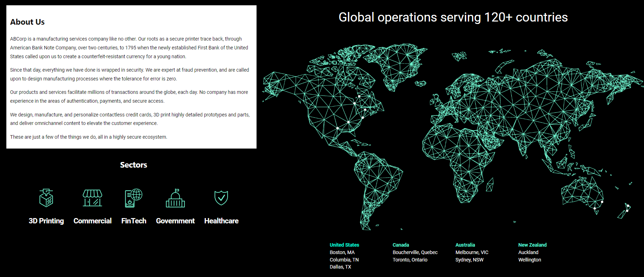Click the Canada location heading
This screenshot has height=277, width=644.
click(401, 245)
